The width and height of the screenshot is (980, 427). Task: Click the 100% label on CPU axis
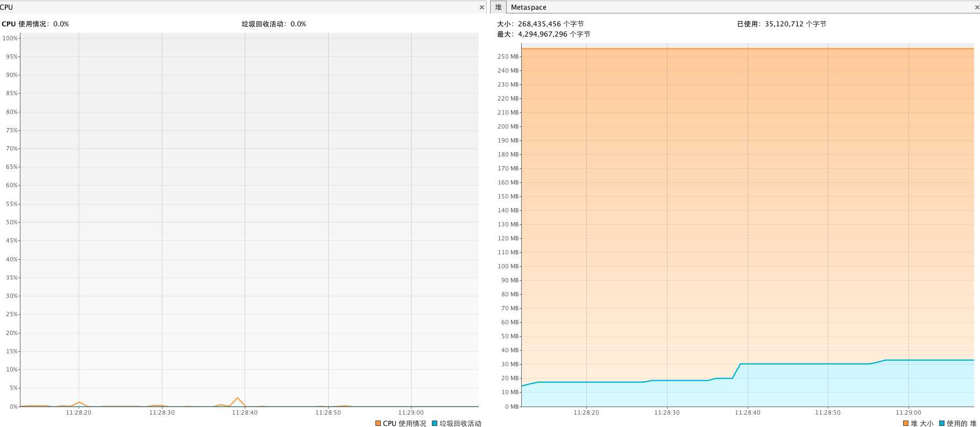click(x=10, y=38)
